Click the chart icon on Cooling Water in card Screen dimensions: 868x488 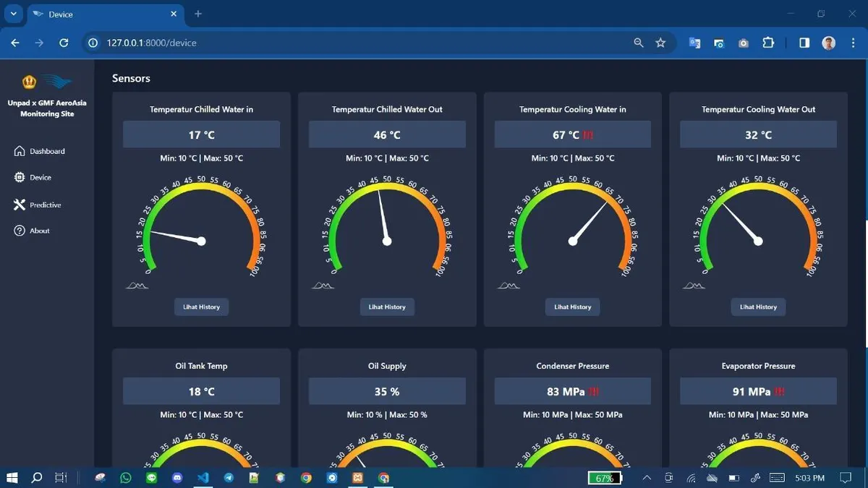pos(509,286)
